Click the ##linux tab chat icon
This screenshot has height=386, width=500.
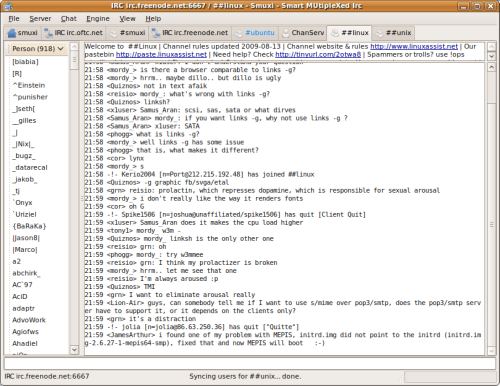pos(335,33)
